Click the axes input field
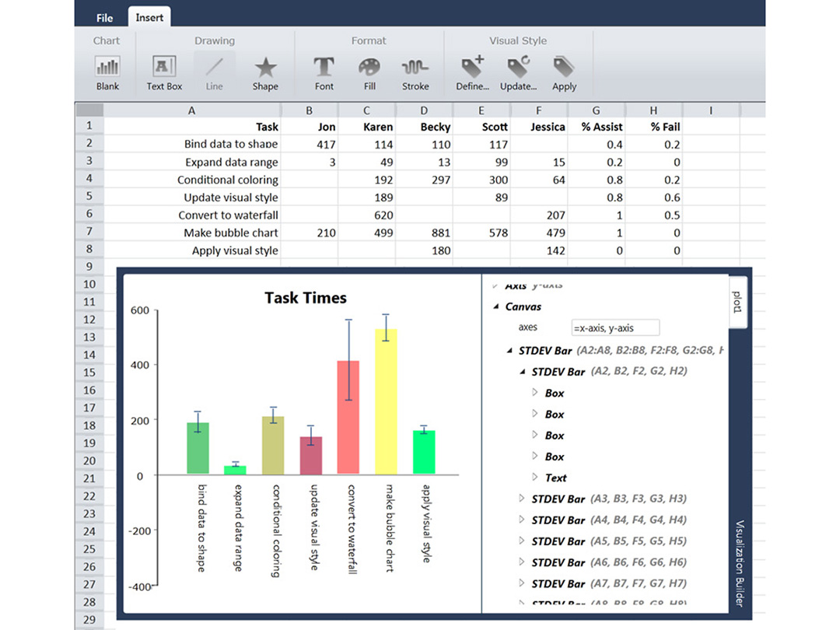840x630 pixels. pyautogui.click(x=614, y=327)
